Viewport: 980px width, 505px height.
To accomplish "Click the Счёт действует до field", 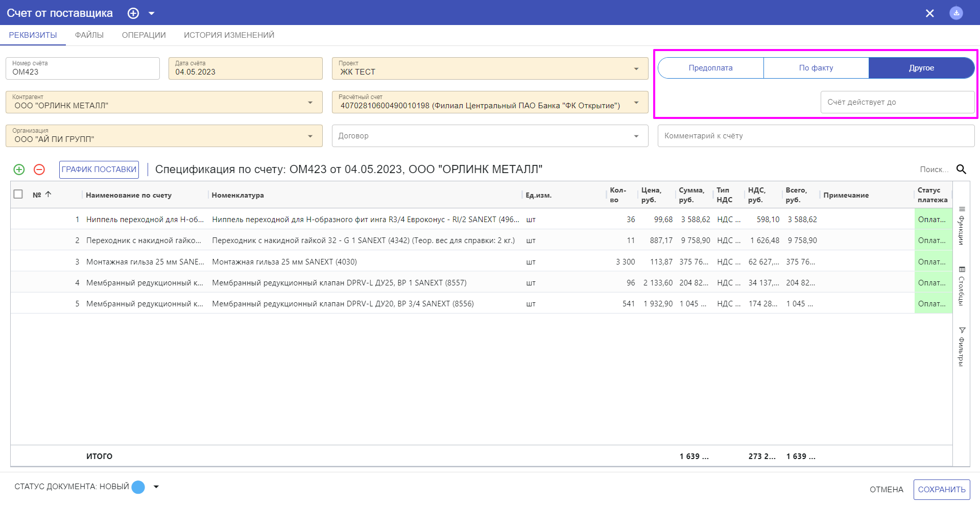I will coord(898,102).
